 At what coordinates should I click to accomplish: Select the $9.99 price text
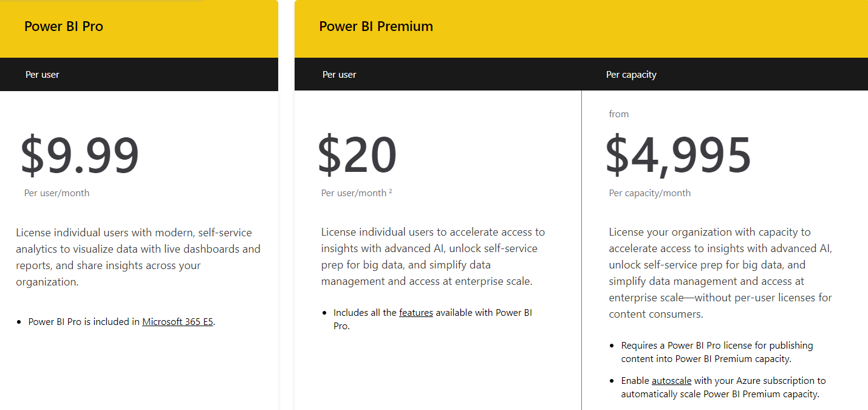click(x=79, y=155)
